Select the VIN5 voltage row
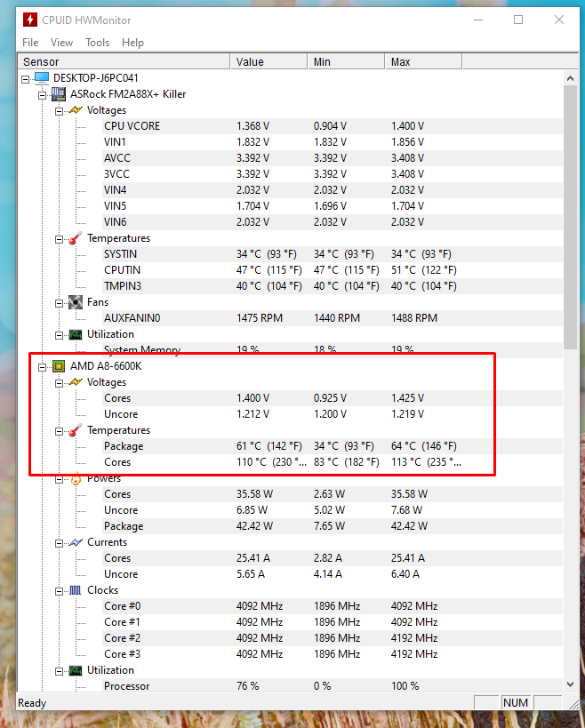 (333, 206)
